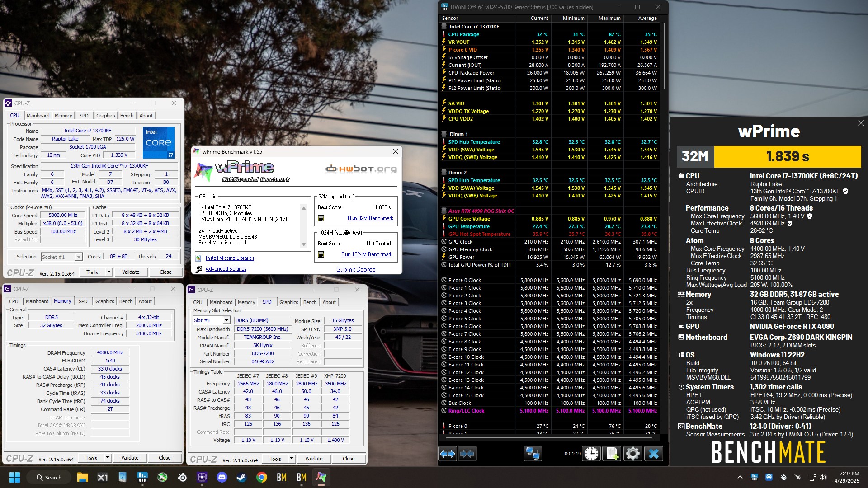Click the Advanced Settings wrench icon in wPrime
The width and height of the screenshot is (868, 488).
click(x=198, y=269)
